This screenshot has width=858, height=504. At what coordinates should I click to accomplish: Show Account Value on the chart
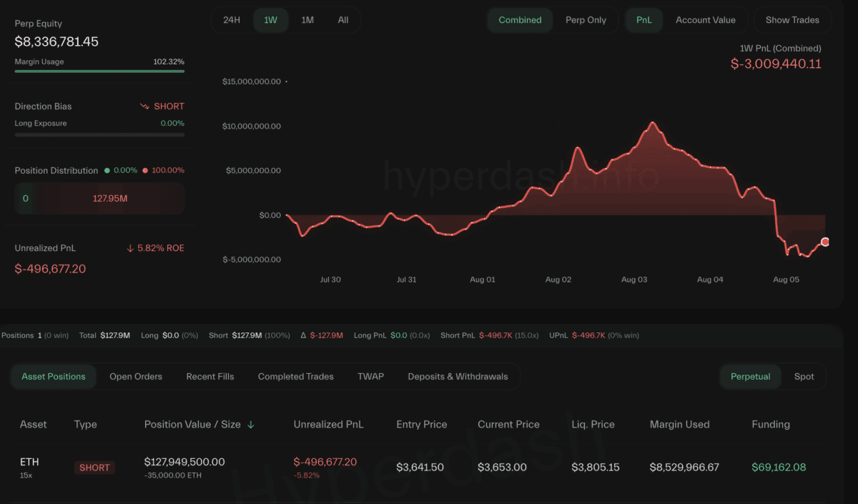click(706, 20)
